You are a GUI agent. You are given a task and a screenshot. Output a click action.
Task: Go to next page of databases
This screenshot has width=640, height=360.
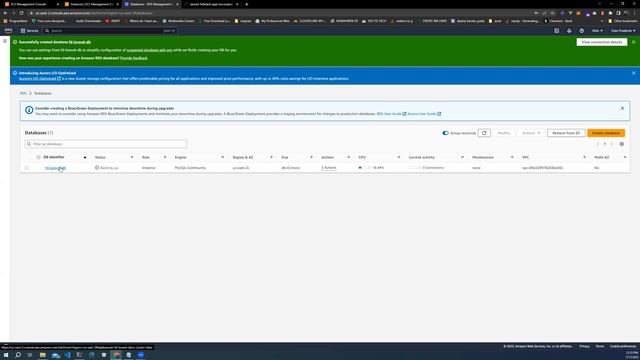pos(612,144)
